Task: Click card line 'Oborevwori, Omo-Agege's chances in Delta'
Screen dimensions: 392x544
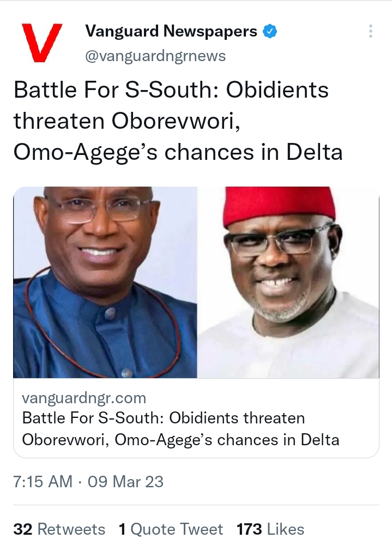Action: click(x=180, y=439)
